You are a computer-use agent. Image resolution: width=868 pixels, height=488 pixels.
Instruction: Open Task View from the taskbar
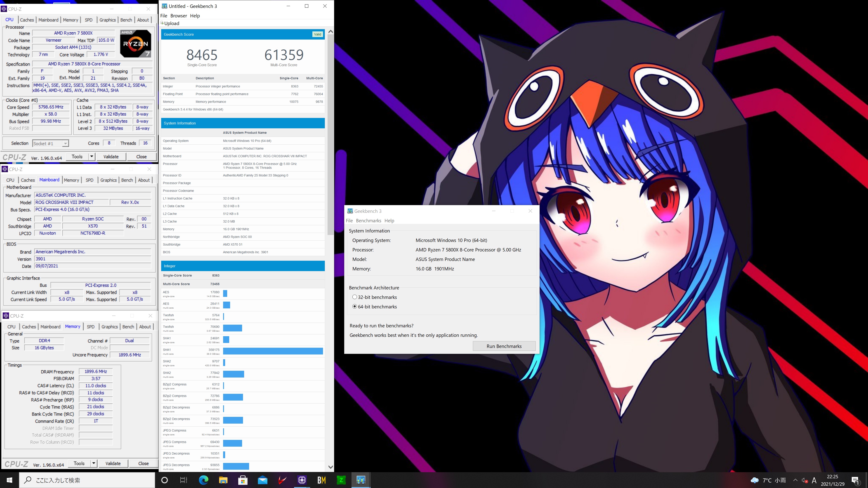tap(184, 480)
